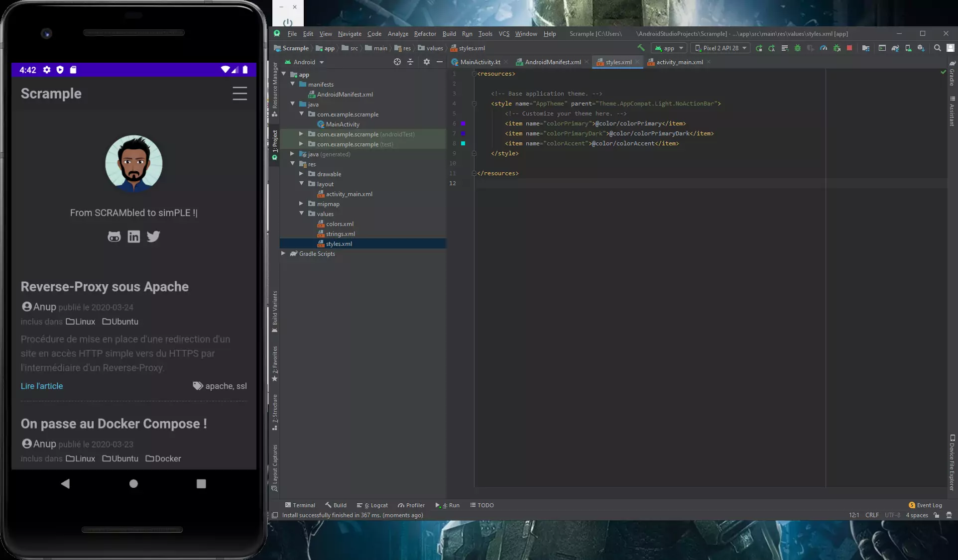Open the Profiler tool window
This screenshot has height=560, width=958.
[x=411, y=505]
